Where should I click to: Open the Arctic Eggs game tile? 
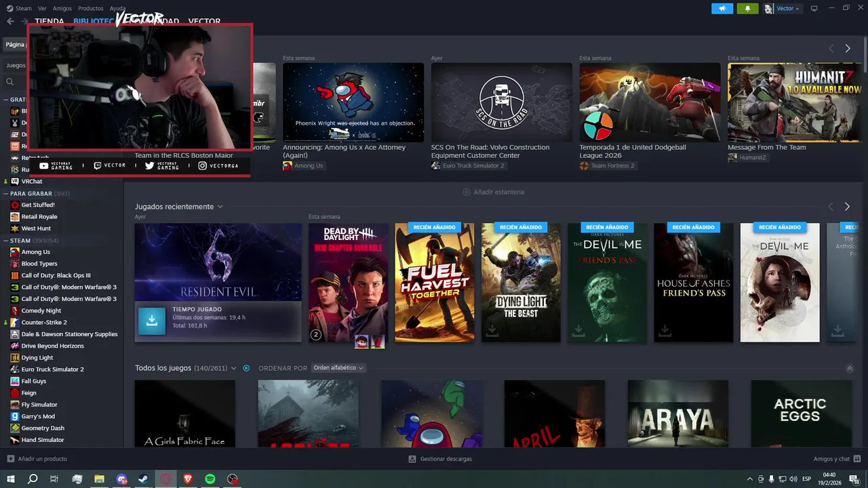point(801,413)
